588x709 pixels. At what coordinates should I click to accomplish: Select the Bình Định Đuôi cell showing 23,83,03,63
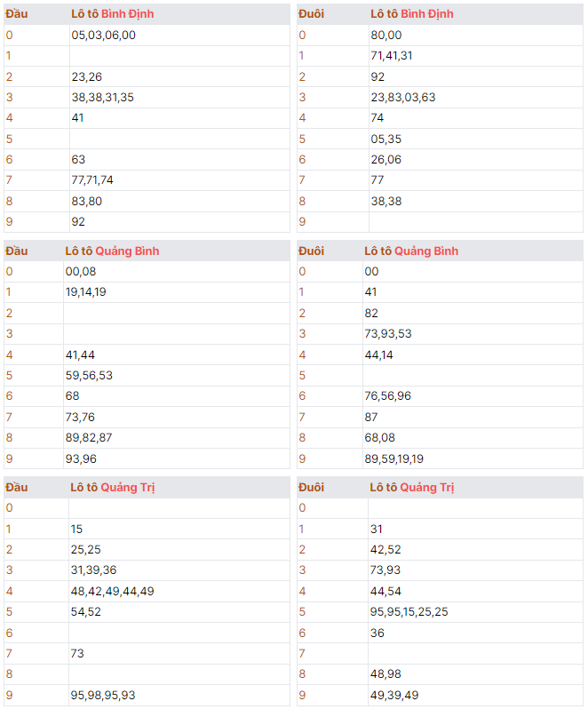coord(476,97)
